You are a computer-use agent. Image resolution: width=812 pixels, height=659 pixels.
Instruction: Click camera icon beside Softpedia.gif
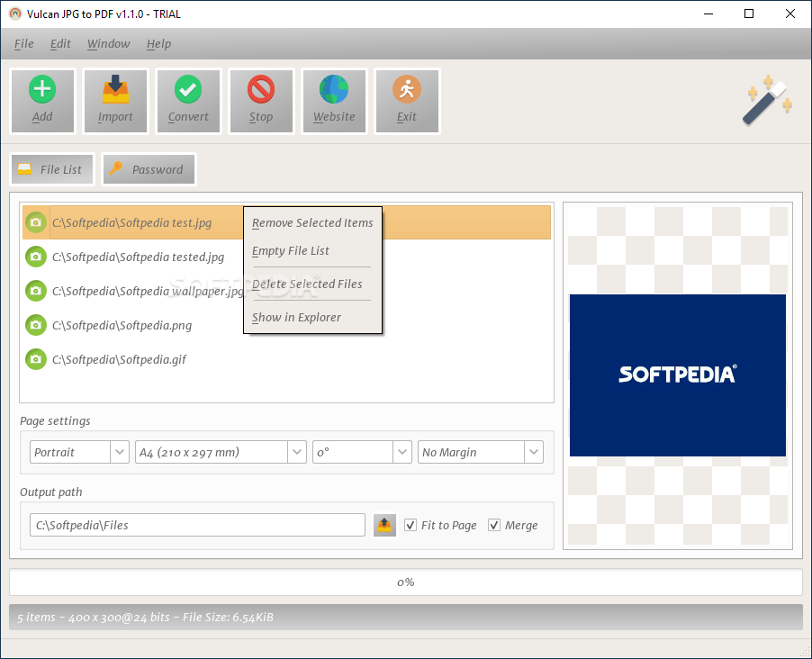click(36, 359)
